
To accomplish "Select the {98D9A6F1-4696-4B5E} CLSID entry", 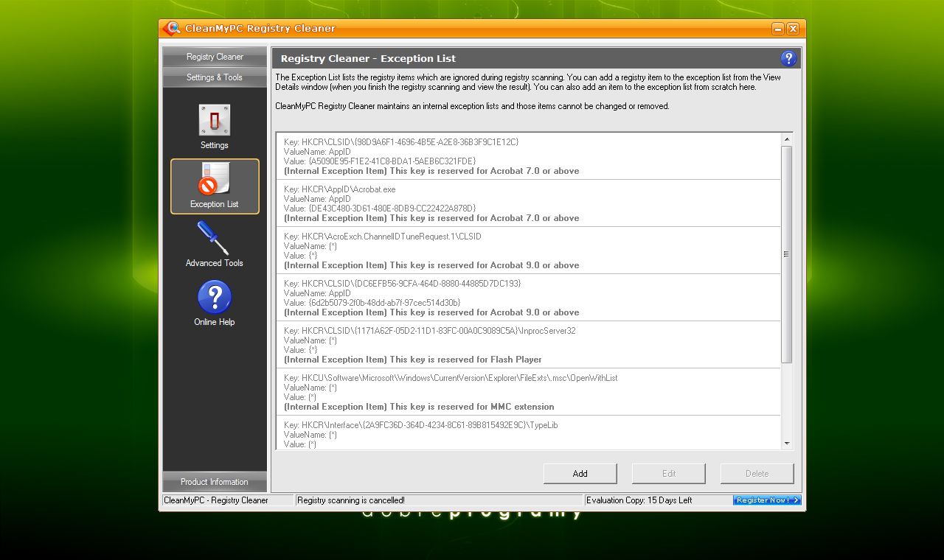I will (x=529, y=156).
